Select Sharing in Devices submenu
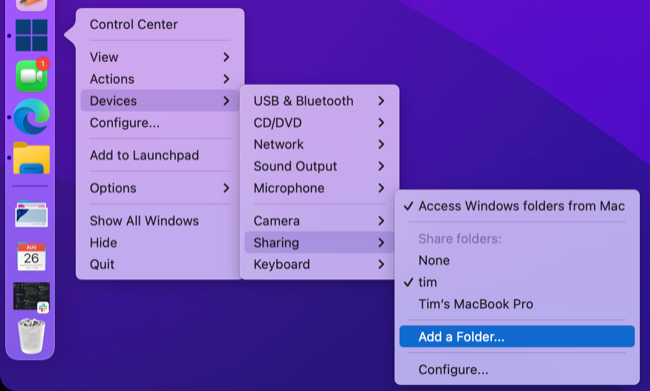Screen dimensions: 650x391 pyautogui.click(x=319, y=243)
